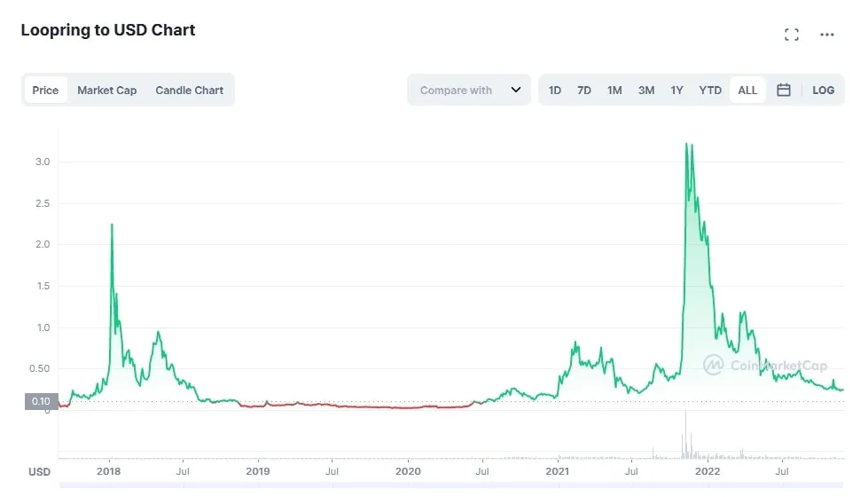Screen dimensions: 868x497
Task: Select the Price tab
Action: point(45,91)
